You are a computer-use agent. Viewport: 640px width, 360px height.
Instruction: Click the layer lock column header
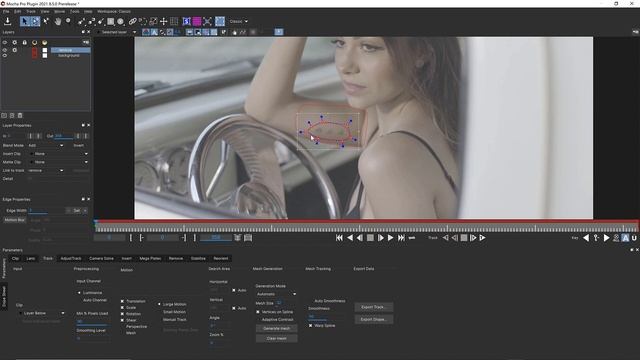tap(24, 42)
